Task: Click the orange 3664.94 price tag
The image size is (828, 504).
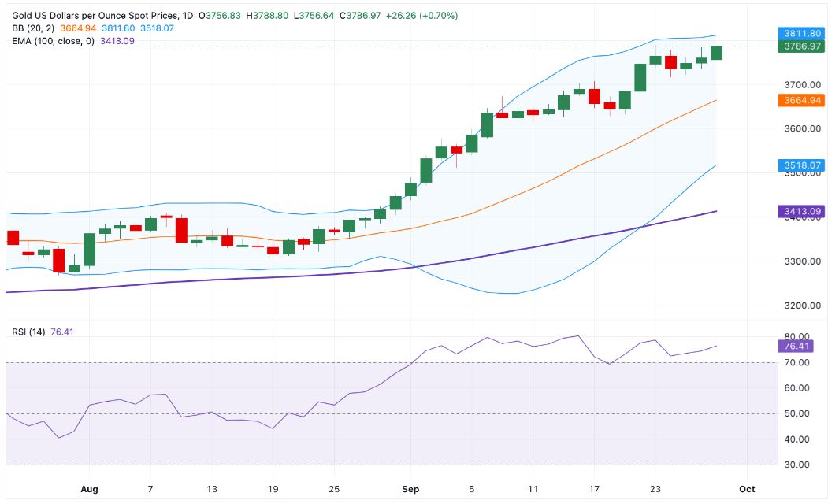Action: point(800,100)
